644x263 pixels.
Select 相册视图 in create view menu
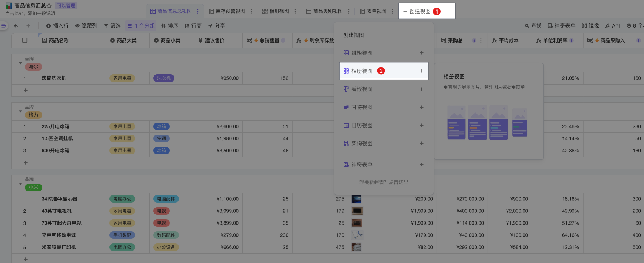point(384,71)
